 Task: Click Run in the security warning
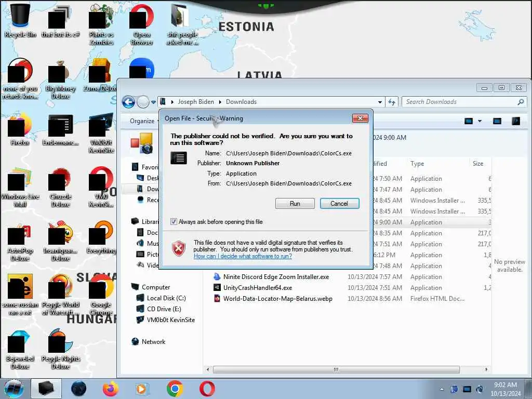[295, 204]
